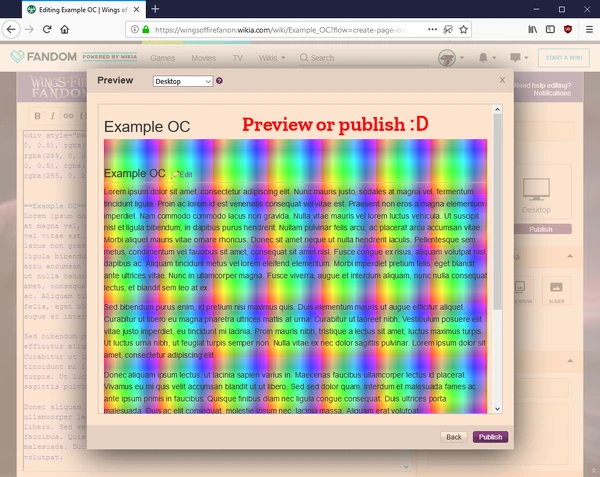Click the Publish button in preview dialog
Image resolution: width=600 pixels, height=477 pixels.
pos(490,437)
